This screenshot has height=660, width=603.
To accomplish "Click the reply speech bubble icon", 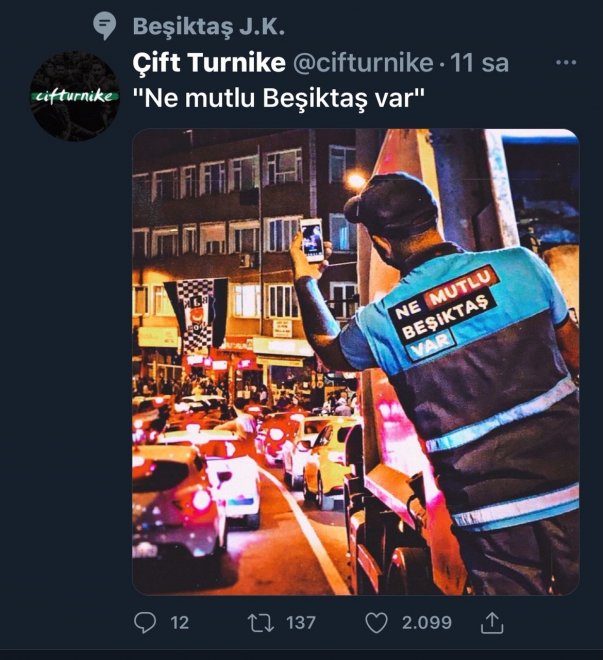I will point(145,623).
